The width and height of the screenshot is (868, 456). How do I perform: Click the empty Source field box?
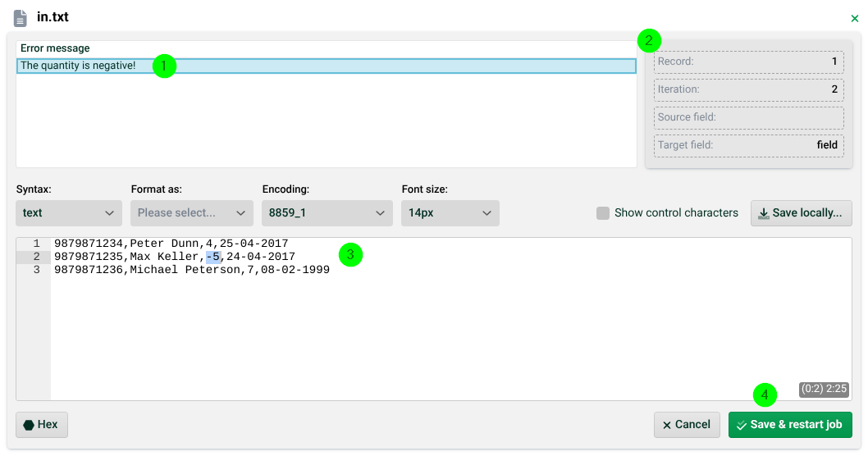748,117
